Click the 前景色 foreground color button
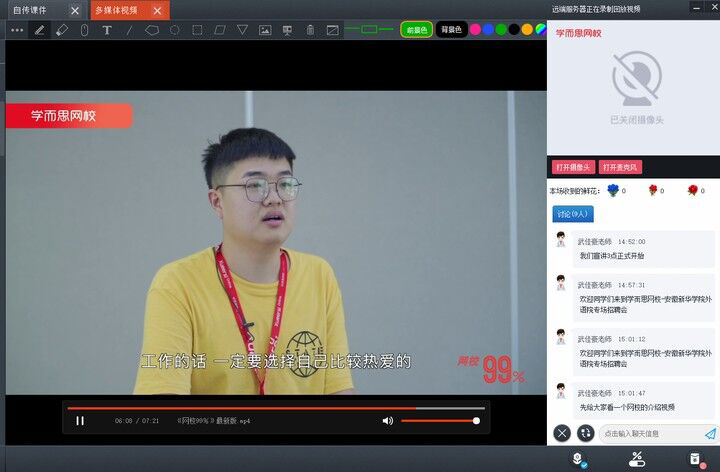The height and width of the screenshot is (472, 720). [416, 30]
